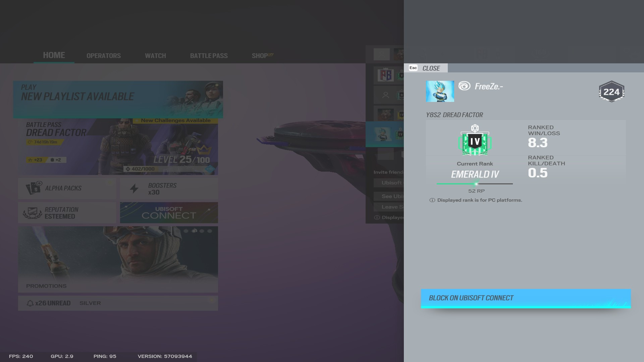Click the VERSION: 57093944 text
The image size is (644, 362).
165,356
